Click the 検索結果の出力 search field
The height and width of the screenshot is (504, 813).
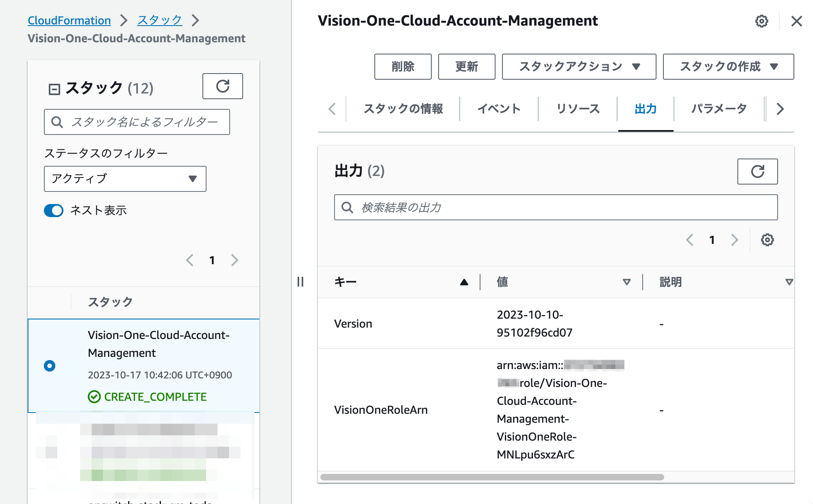(x=556, y=207)
